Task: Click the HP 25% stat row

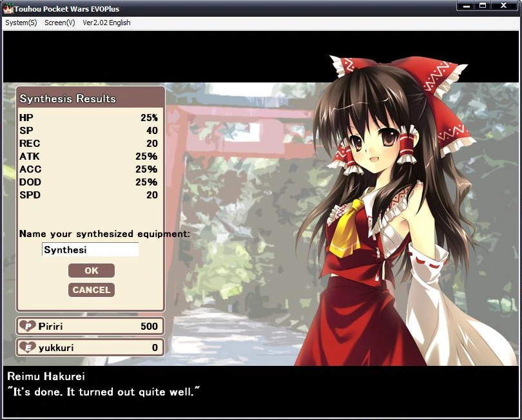Action: (88, 118)
